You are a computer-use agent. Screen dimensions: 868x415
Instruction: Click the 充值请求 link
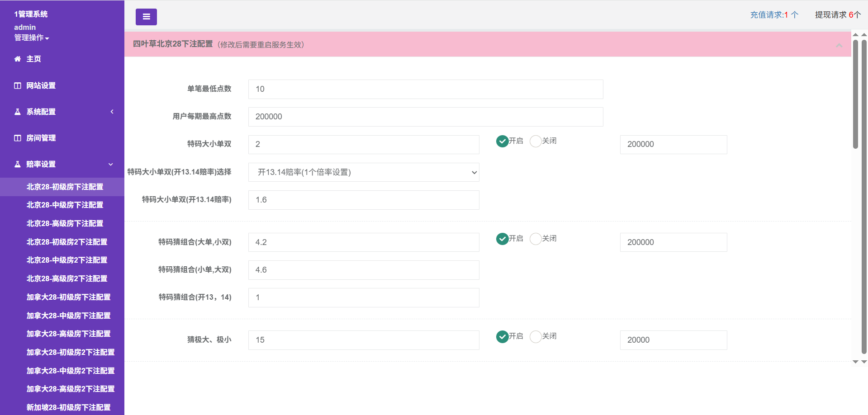coord(774,15)
